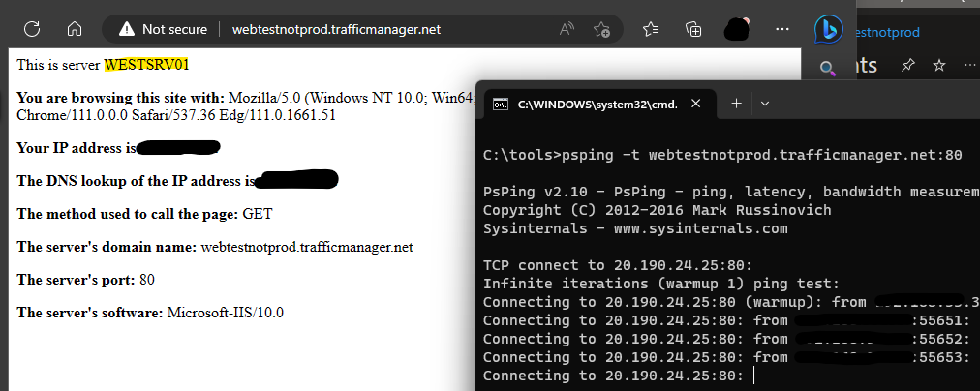This screenshot has width=980, height=391.
Task: Add this page to favorites star icon
Action: pyautogui.click(x=602, y=29)
